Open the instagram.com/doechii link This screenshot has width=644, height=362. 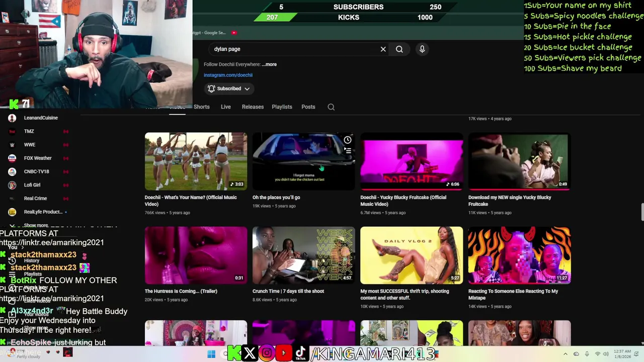pos(228,75)
